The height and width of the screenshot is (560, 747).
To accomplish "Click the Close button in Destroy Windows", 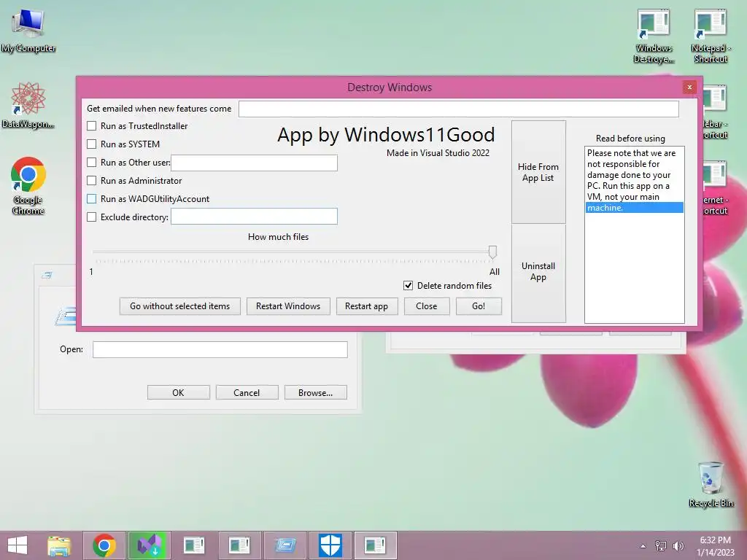I will pos(426,306).
